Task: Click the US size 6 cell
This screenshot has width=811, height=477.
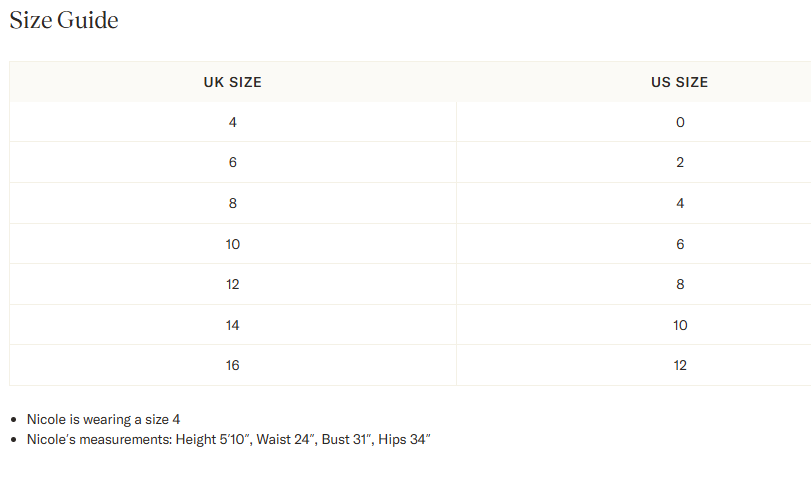Action: coord(680,244)
